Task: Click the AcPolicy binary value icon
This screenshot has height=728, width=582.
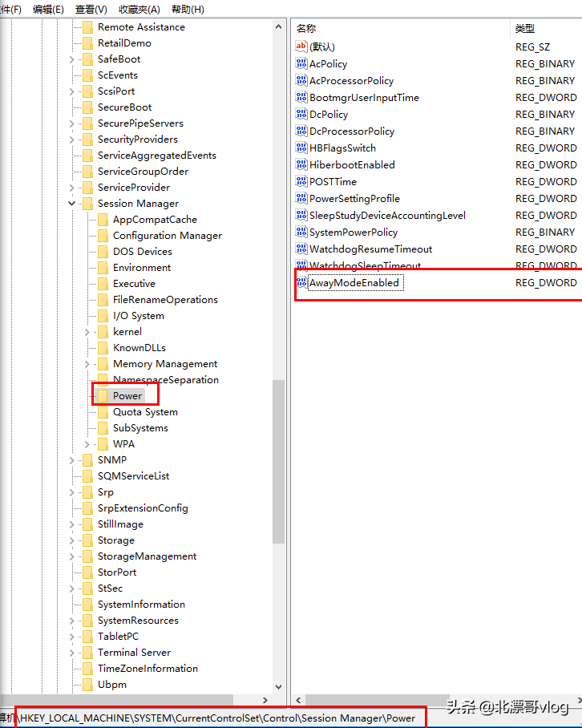Action: [301, 63]
